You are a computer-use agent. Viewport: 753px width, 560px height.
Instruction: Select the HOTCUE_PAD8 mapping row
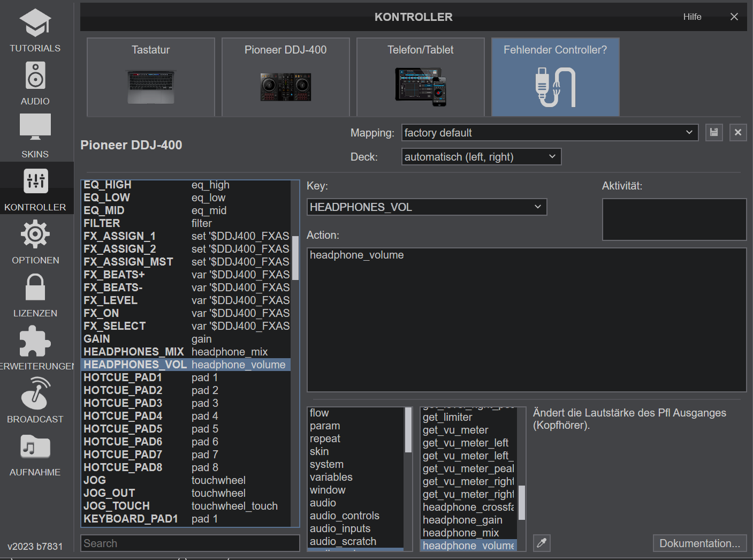coord(186,467)
